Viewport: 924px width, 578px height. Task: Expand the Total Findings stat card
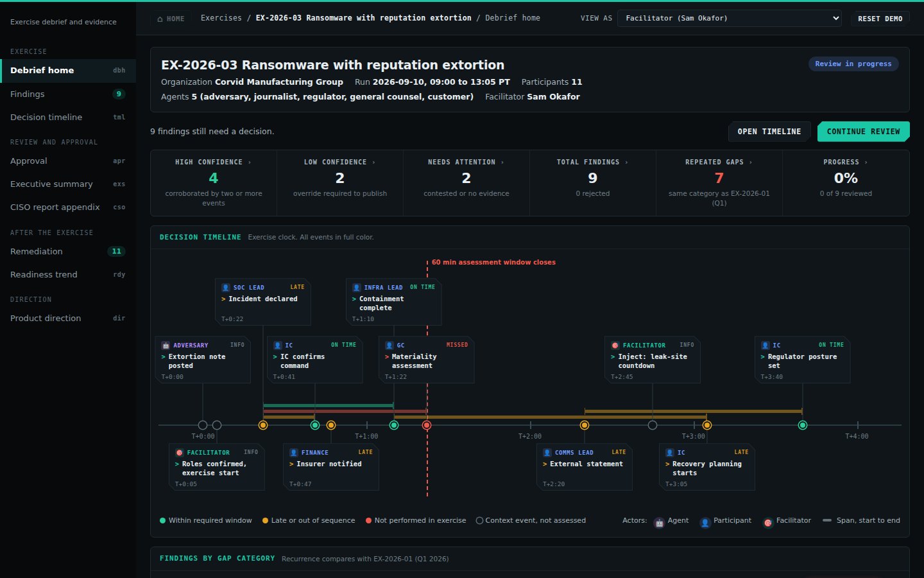(593, 183)
